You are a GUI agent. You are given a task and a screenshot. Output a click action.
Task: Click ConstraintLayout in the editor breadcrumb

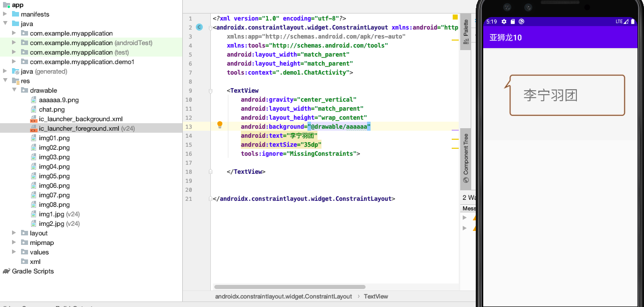[x=283, y=296]
